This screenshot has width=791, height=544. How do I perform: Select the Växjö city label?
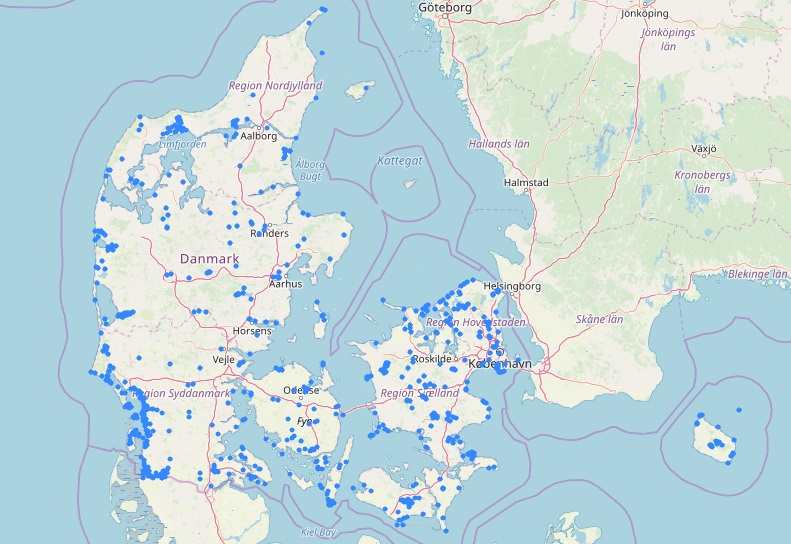[x=705, y=149]
